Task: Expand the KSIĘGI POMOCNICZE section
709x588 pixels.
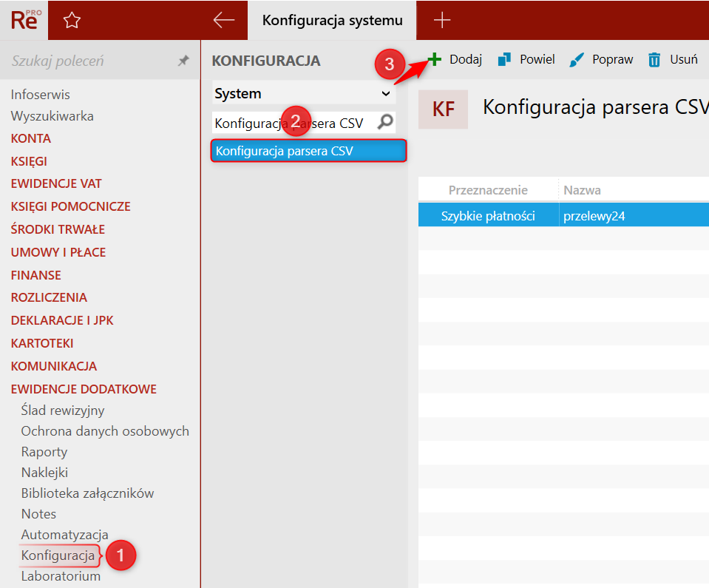Action: point(70,206)
